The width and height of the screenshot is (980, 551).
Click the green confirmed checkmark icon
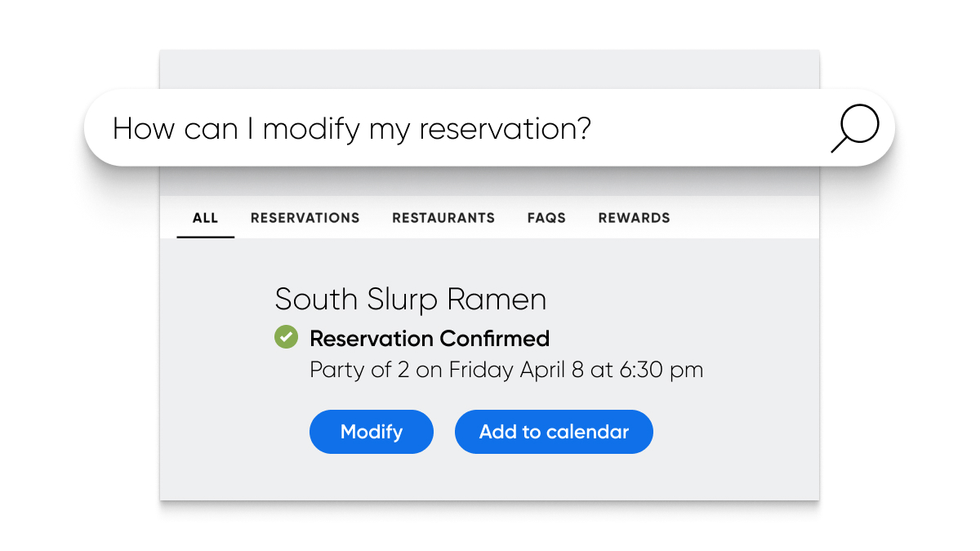point(286,336)
